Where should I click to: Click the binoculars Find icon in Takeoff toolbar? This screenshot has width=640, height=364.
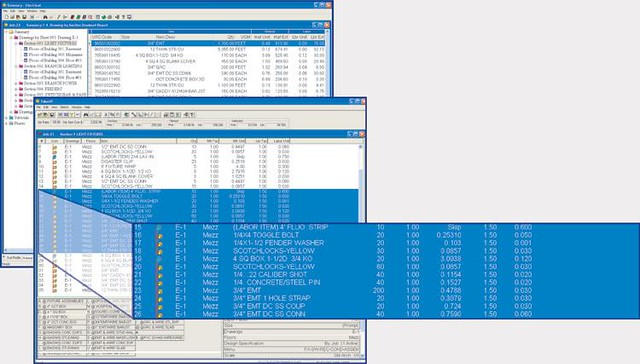point(86,115)
